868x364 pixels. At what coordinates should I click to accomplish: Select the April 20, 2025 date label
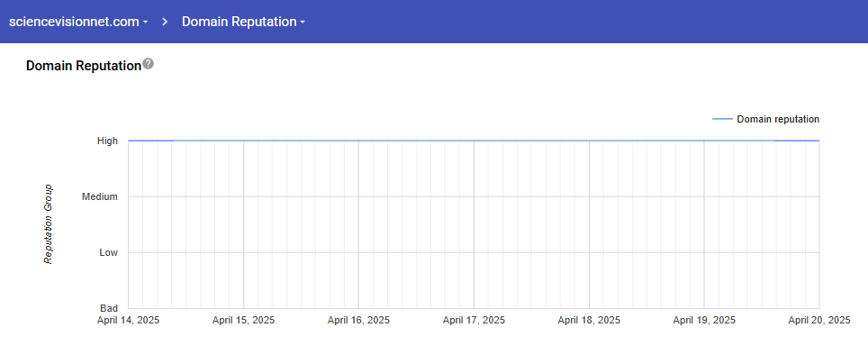(818, 320)
